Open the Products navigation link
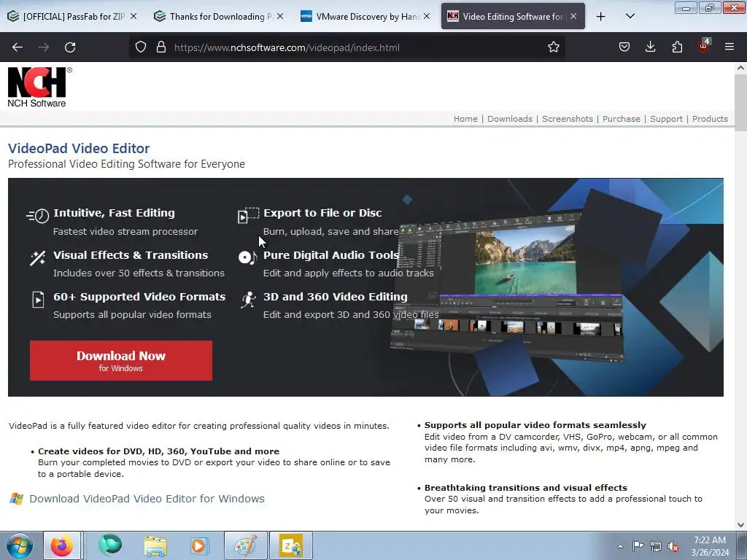Image resolution: width=747 pixels, height=560 pixels. (710, 119)
